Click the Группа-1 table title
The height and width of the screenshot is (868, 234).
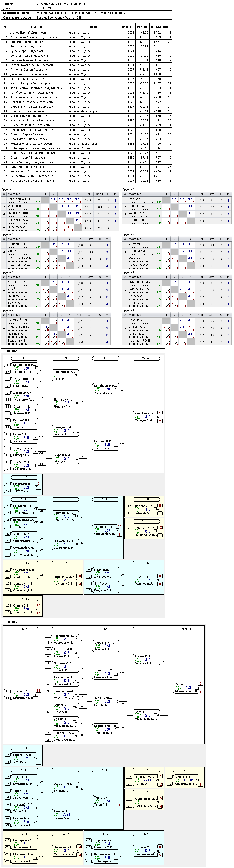click(x=7, y=190)
